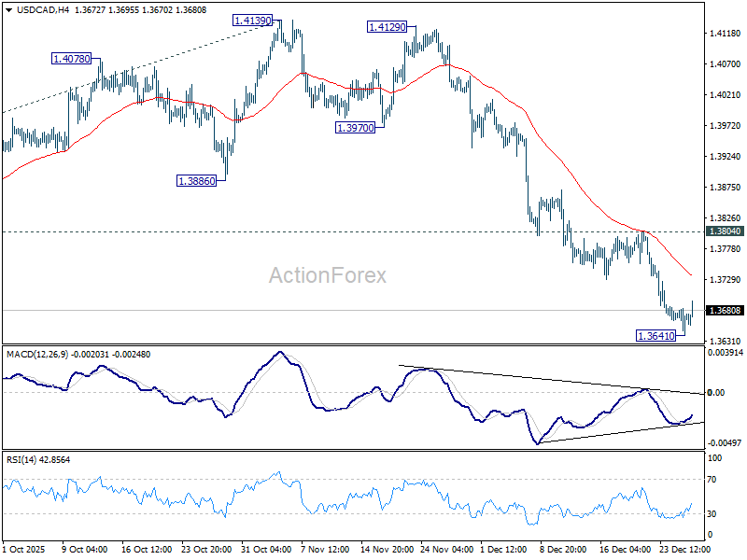The height and width of the screenshot is (560, 747).
Task: Click the 1 Oct 2025 date label
Action: 24,549
